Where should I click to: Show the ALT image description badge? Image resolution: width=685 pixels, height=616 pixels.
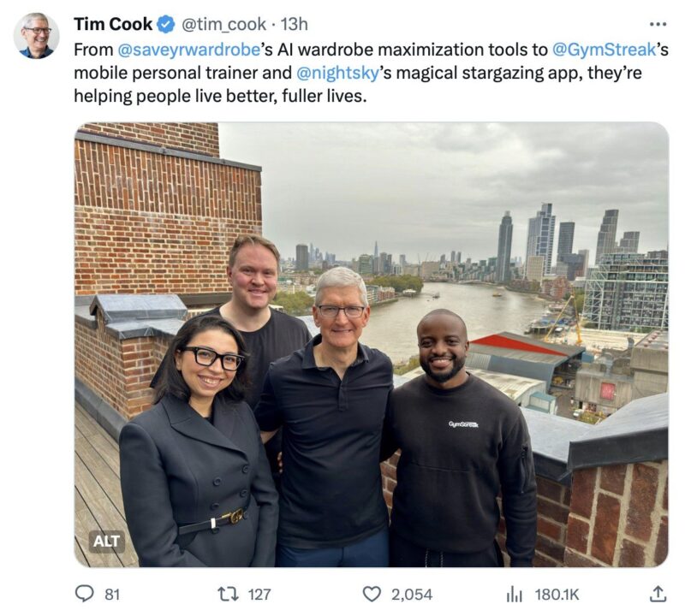[x=106, y=542]
